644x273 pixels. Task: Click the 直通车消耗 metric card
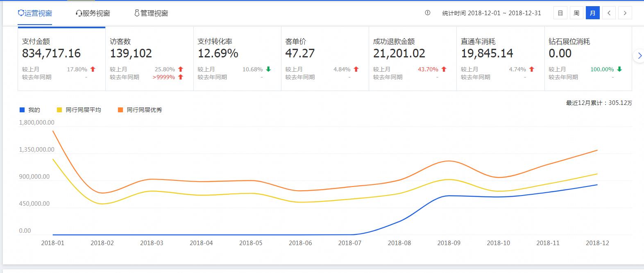500,59
